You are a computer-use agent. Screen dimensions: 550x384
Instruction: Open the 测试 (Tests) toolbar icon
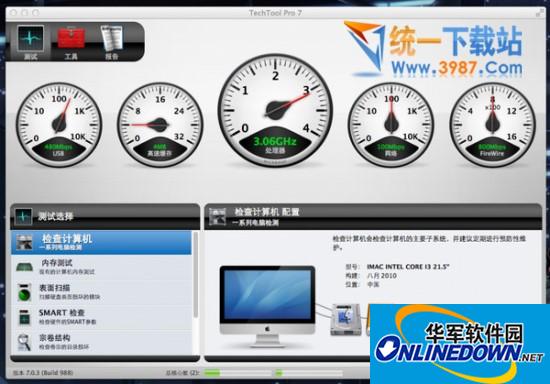click(31, 42)
